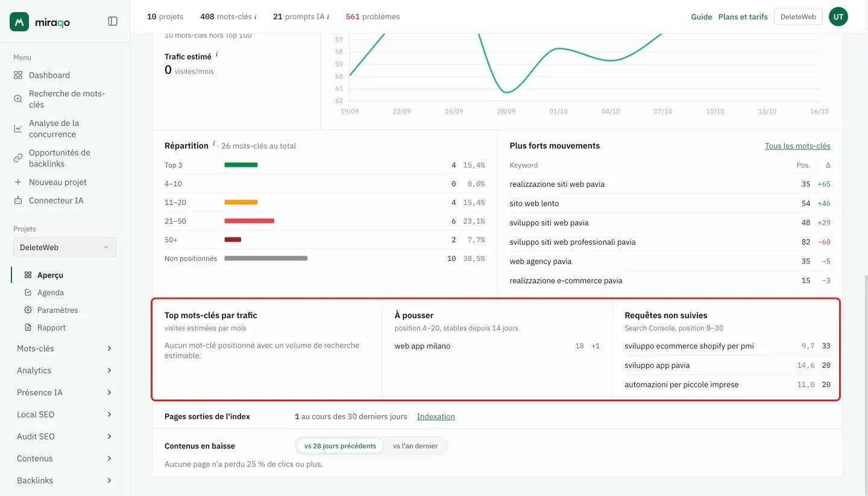
Task: Click the Paramètres gear icon
Action: (x=28, y=310)
